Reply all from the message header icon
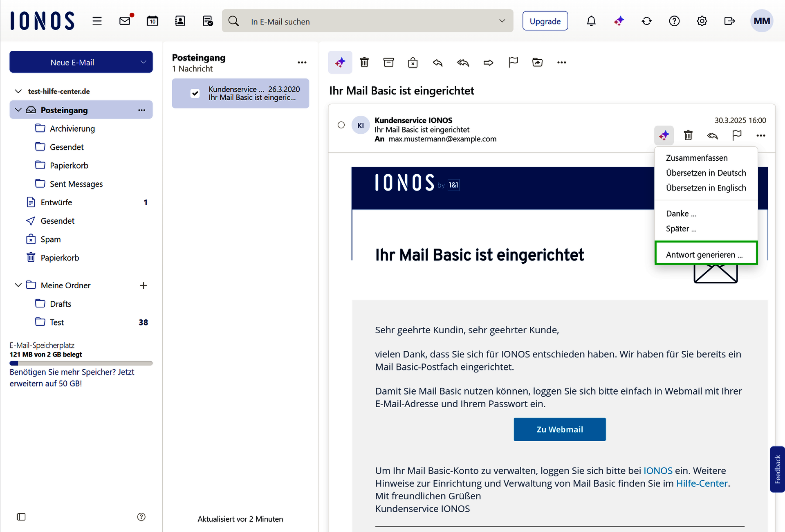The height and width of the screenshot is (532, 785). click(x=712, y=135)
